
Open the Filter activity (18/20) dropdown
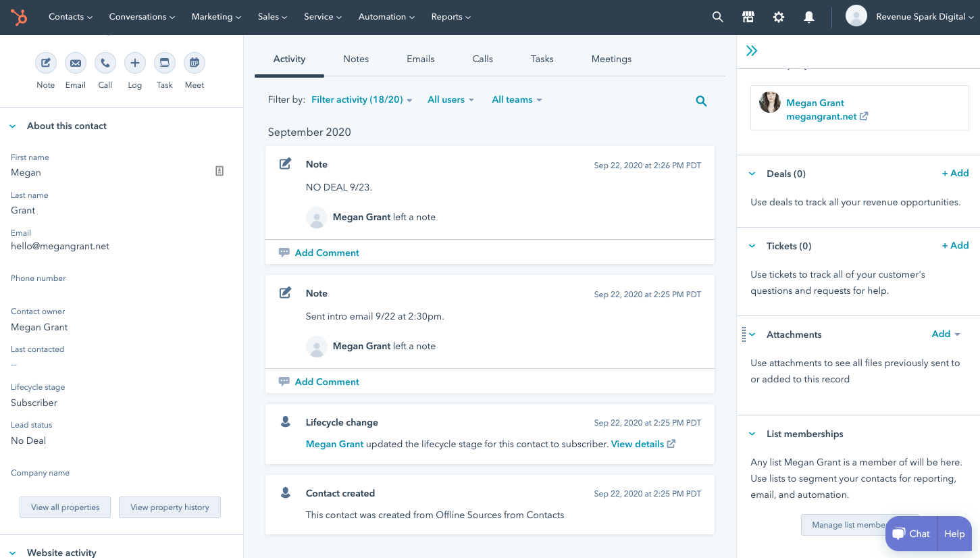click(361, 99)
